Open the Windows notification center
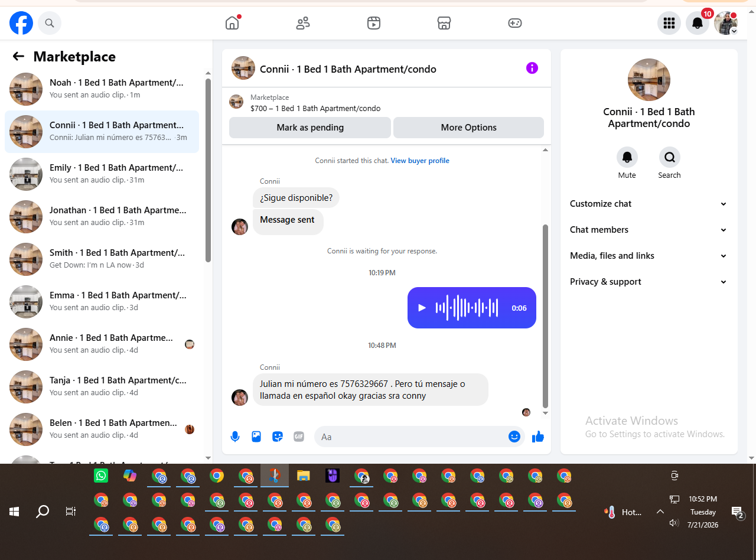756x560 pixels. (x=737, y=512)
